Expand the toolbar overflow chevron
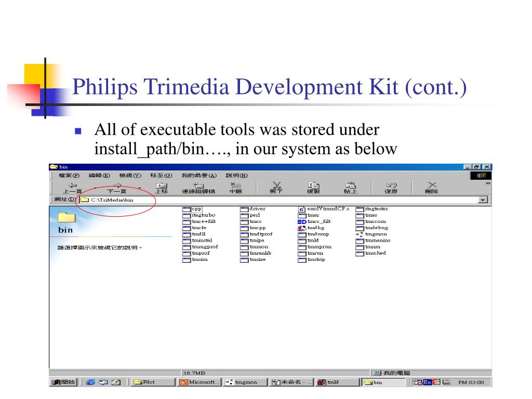This screenshot has height=399, width=532. coord(488,183)
